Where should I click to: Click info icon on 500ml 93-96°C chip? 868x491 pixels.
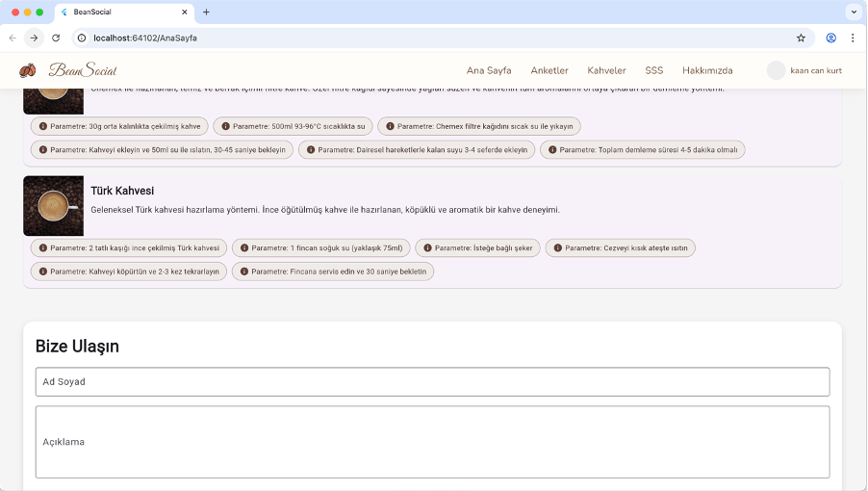(225, 126)
